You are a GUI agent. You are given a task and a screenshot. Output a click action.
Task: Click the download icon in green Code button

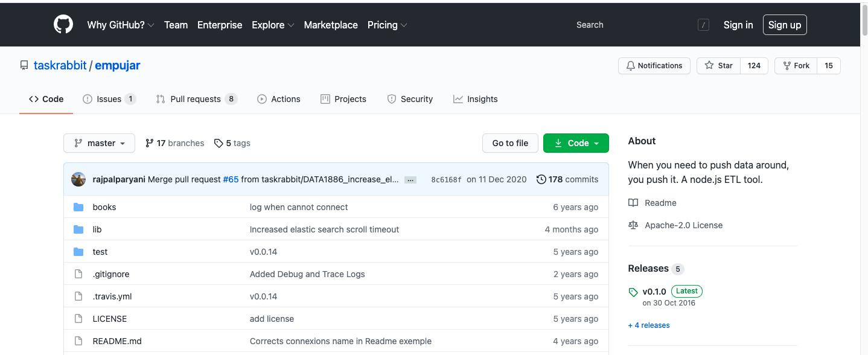pos(558,143)
